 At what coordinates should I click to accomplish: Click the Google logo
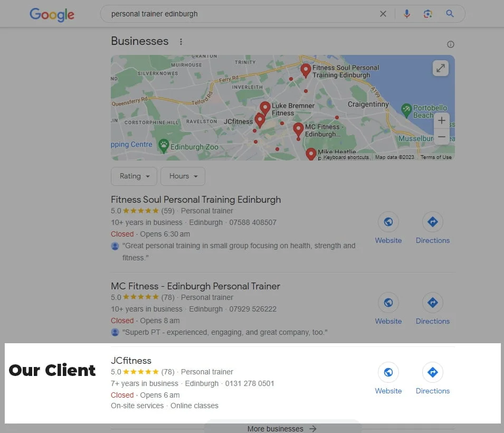point(53,14)
